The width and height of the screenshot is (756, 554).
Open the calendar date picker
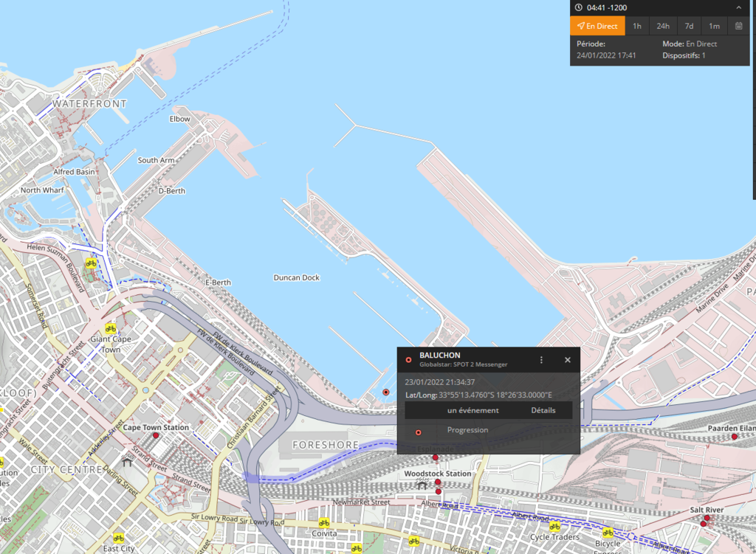click(x=738, y=26)
